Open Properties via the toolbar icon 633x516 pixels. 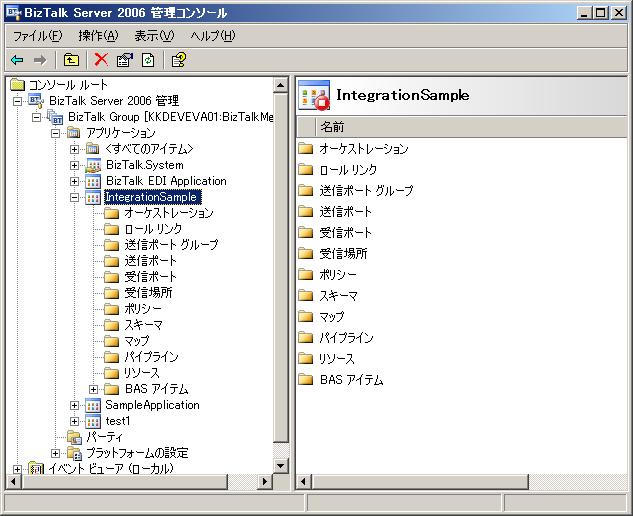[124, 60]
